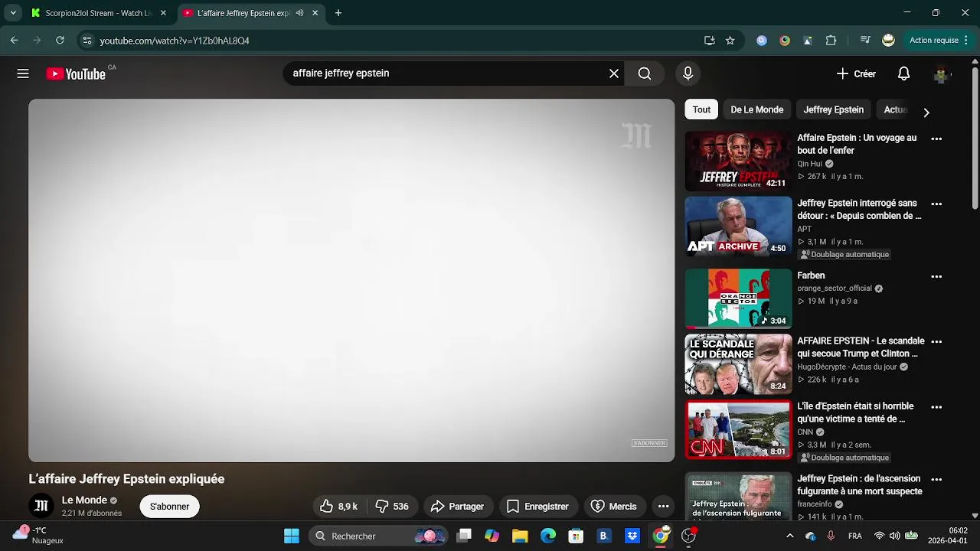
Task: Toggle the FRA input language indicator
Action: [x=854, y=536]
